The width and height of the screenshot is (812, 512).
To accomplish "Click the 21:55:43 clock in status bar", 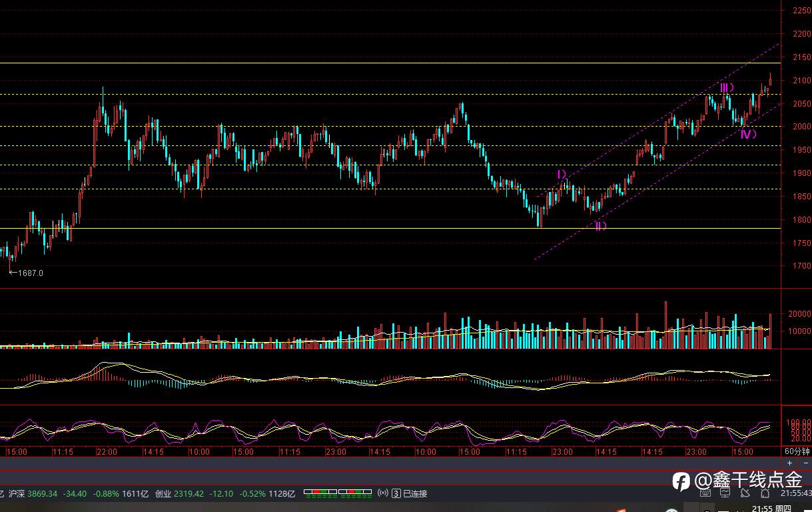I will tap(796, 494).
